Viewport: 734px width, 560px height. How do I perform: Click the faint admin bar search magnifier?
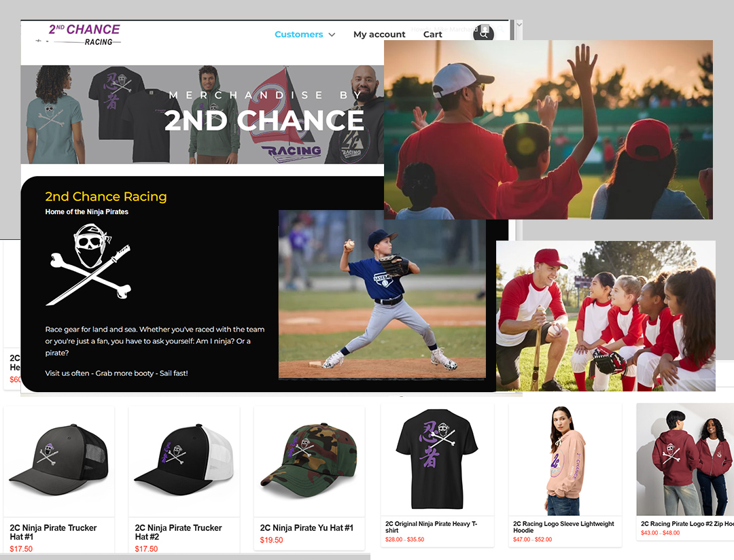[500, 29]
